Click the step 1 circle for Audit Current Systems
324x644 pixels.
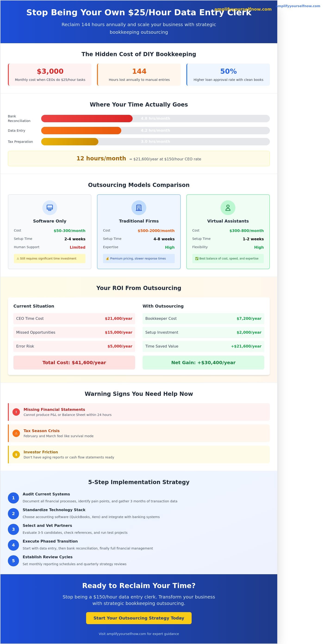13,498
